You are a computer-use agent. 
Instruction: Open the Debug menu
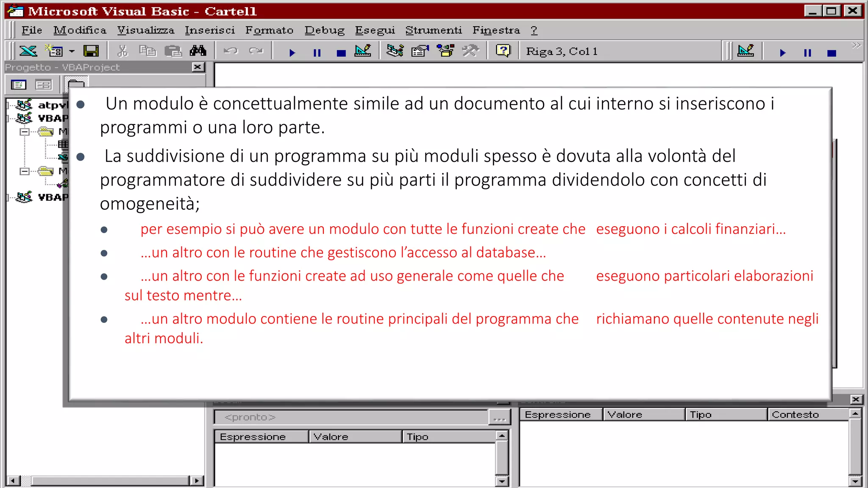325,30
